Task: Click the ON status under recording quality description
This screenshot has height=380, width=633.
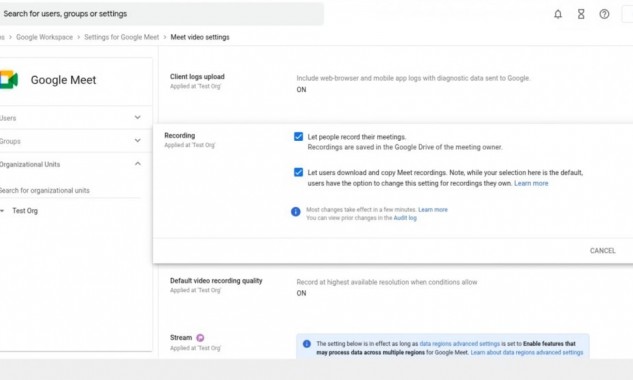Action: 301,293
